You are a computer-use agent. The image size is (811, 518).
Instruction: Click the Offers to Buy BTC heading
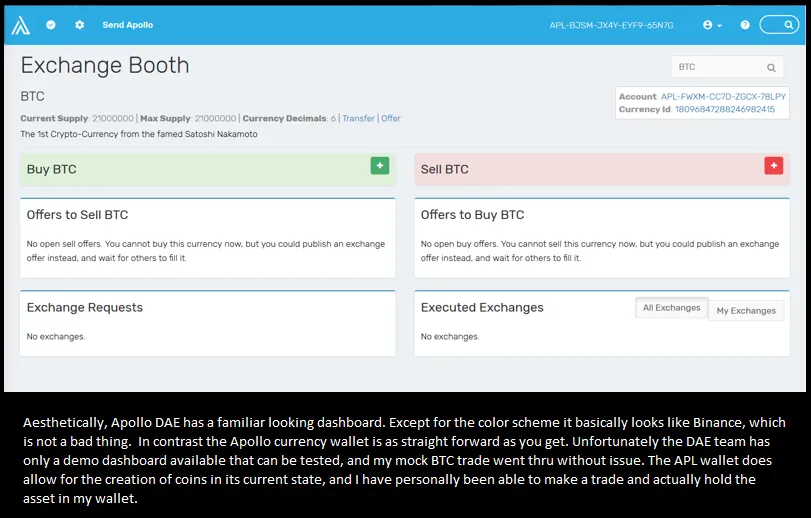472,215
